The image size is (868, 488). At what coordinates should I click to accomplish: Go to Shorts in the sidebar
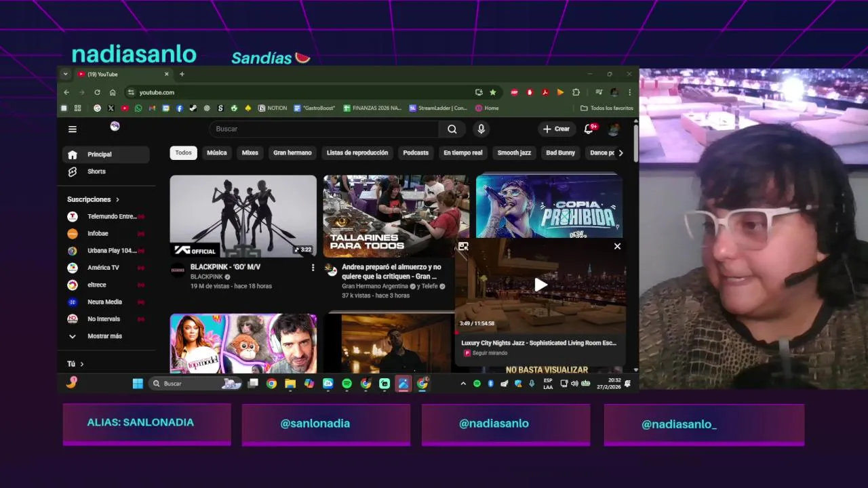(x=106, y=171)
